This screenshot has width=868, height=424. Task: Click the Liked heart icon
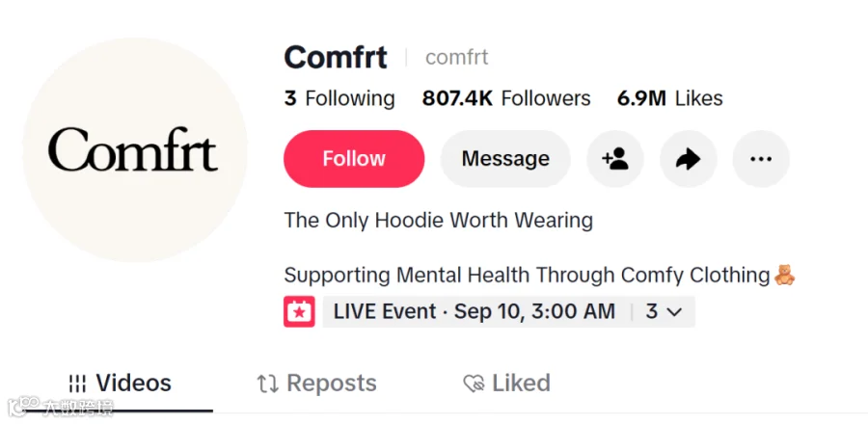[x=474, y=384]
